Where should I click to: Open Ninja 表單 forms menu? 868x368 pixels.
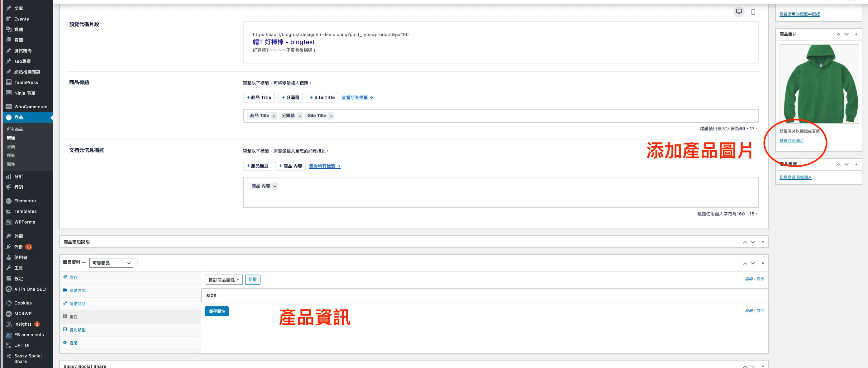(25, 93)
